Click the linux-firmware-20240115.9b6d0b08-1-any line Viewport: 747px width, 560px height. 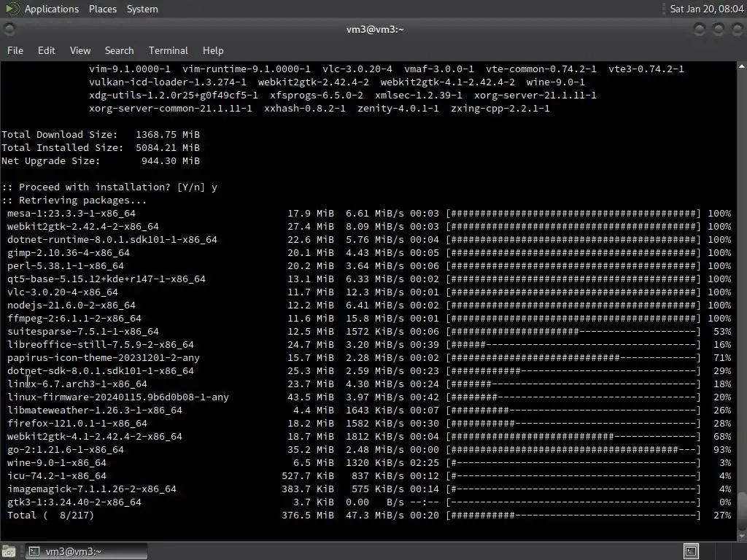tap(369, 397)
